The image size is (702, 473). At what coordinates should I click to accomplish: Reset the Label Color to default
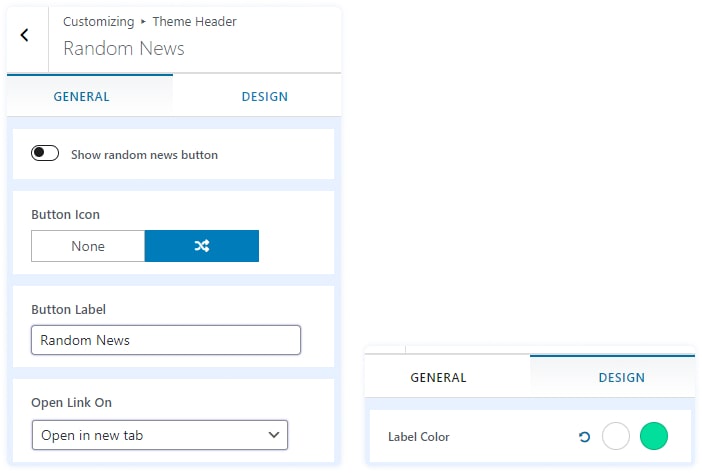tap(584, 437)
